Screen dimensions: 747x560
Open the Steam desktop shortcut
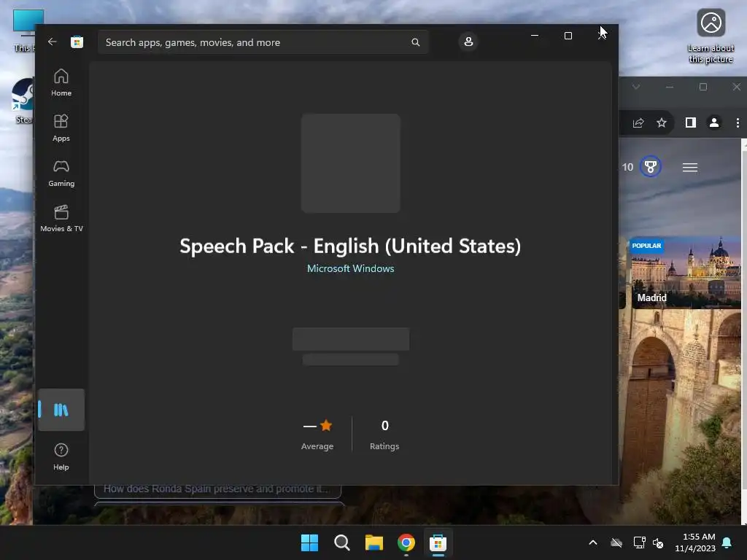(23, 101)
